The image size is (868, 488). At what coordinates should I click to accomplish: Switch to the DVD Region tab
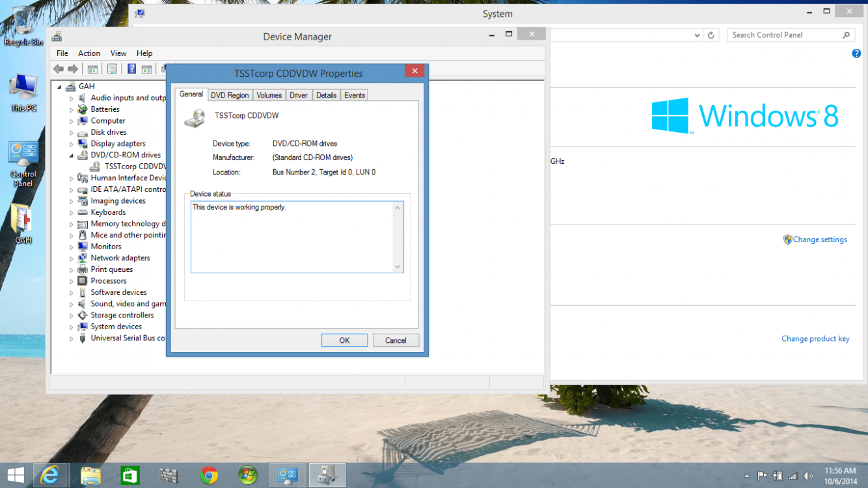[x=230, y=95]
